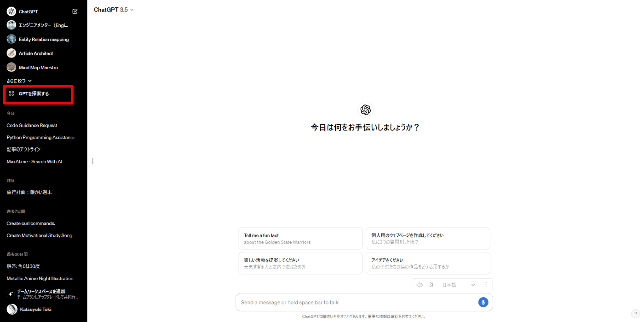Image resolution: width=644 pixels, height=322 pixels.
Task: Open the Metallic Anime Night Illustration chat
Action: pos(40,278)
